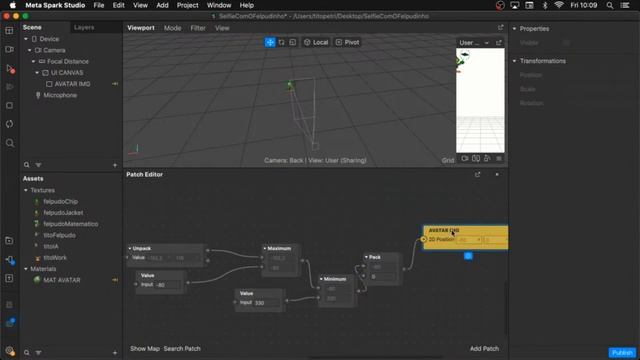
Task: Open the Window menu in menu bar
Action: click(219, 5)
